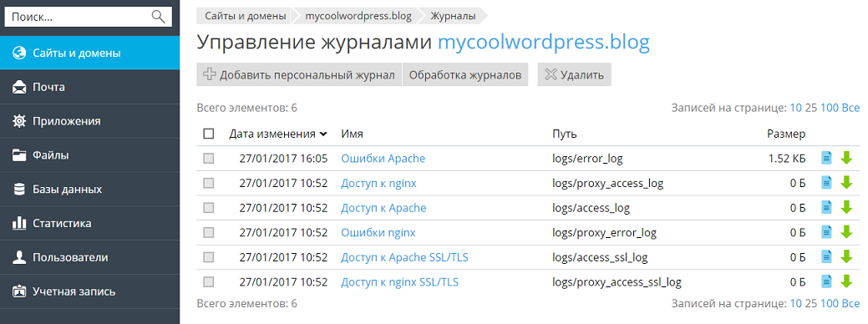The width and height of the screenshot is (868, 324).
Task: View logs/access_log via its document icon
Action: (x=826, y=208)
